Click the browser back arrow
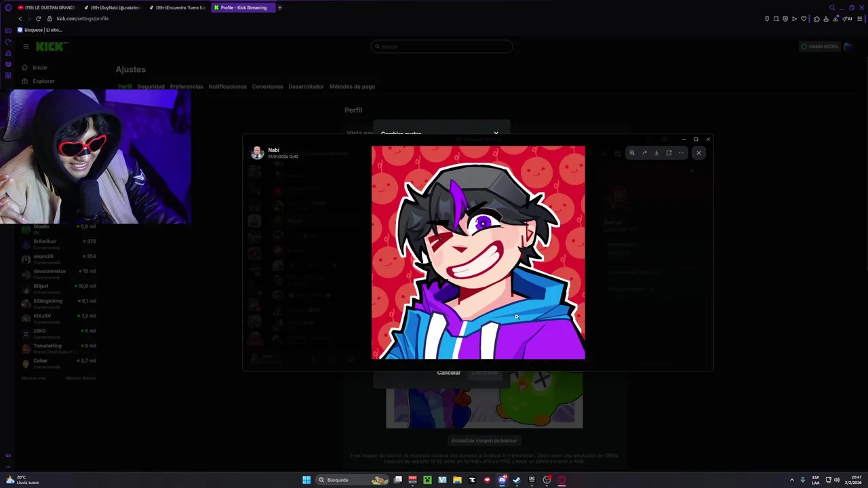Screen dimensions: 868x488 tap(20, 18)
